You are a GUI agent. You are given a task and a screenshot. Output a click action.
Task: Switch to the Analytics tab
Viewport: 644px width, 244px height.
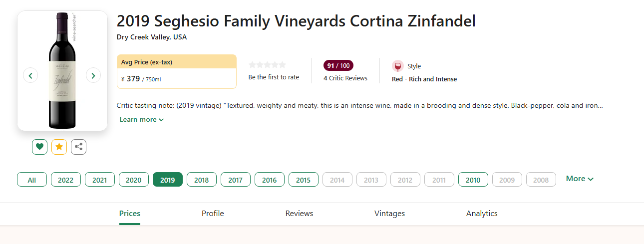click(x=481, y=213)
